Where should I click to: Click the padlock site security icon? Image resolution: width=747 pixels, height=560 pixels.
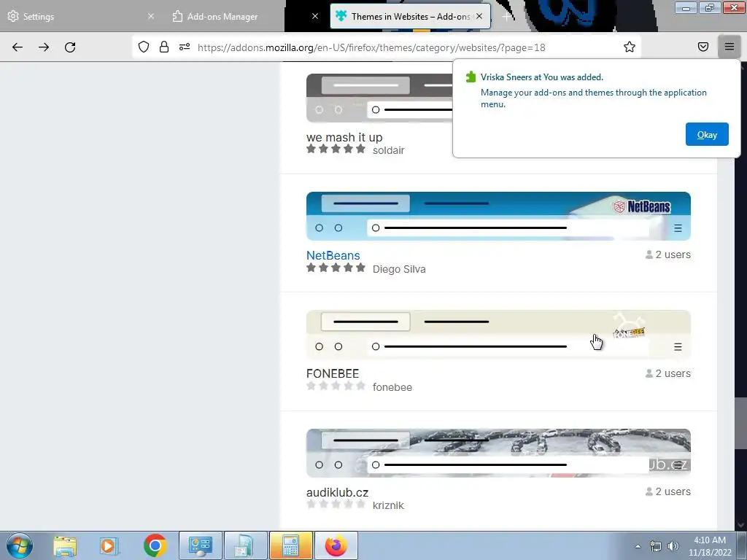[x=164, y=47]
